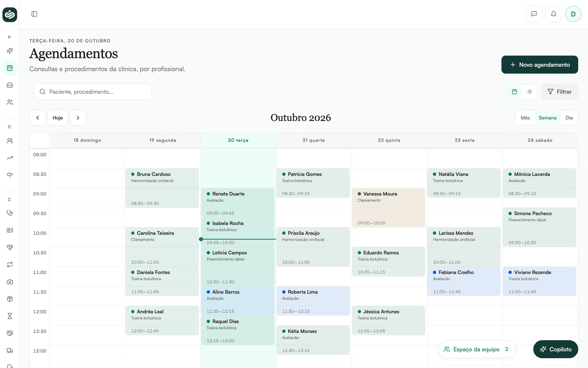Switch to calendar view toggle
The width and height of the screenshot is (588, 368).
514,92
